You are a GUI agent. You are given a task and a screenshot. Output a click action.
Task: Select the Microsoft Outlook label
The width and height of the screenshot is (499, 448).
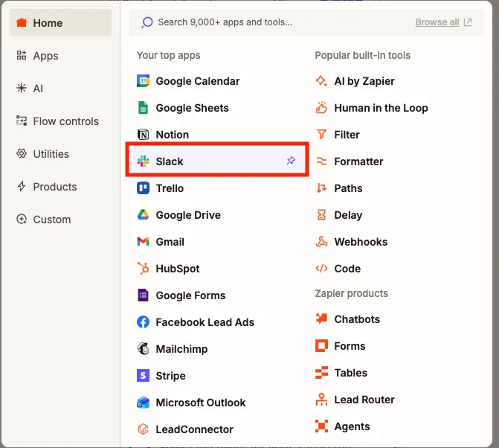coord(201,402)
